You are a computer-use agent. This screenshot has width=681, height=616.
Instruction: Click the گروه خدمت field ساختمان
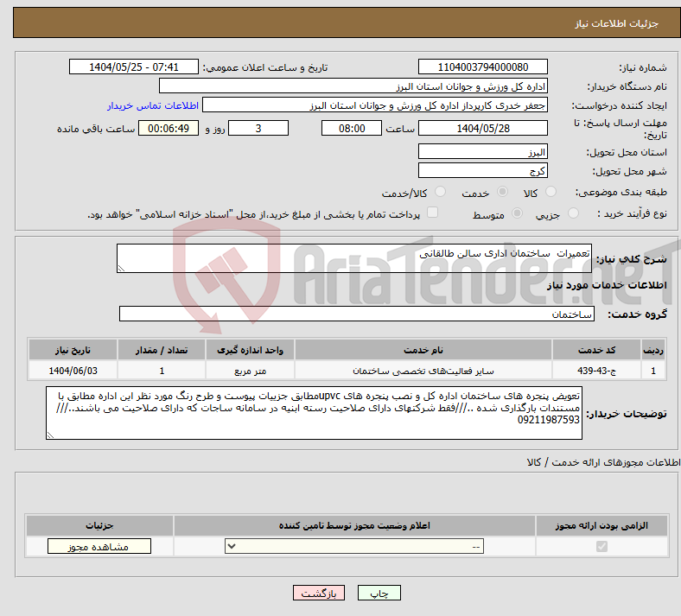357,314
